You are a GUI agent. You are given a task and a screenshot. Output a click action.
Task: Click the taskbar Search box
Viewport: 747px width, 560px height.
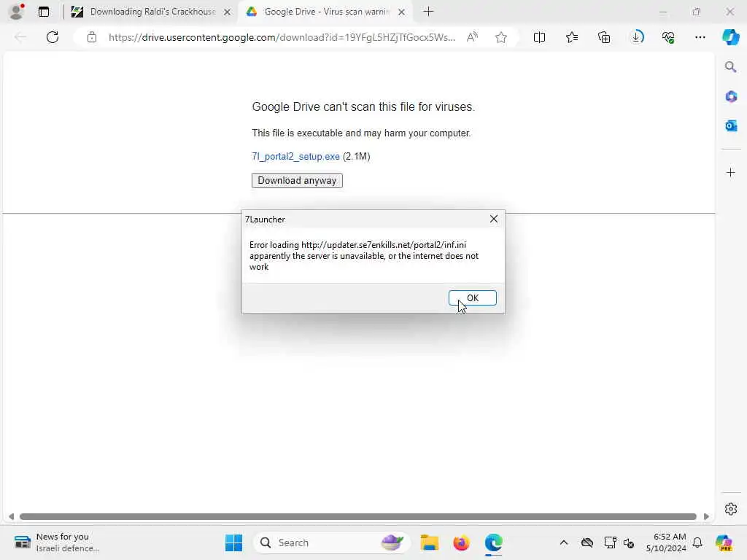click(332, 542)
